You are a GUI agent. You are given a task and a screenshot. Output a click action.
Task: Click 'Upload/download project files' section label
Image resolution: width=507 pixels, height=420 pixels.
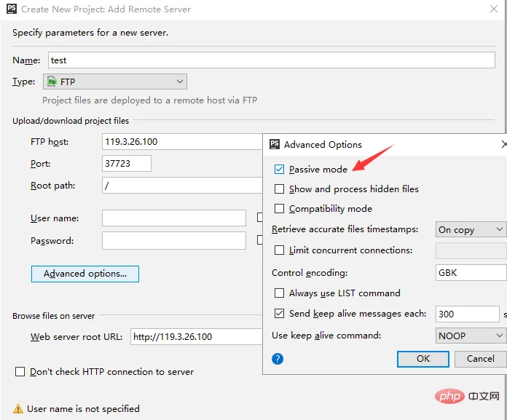[x=71, y=121]
